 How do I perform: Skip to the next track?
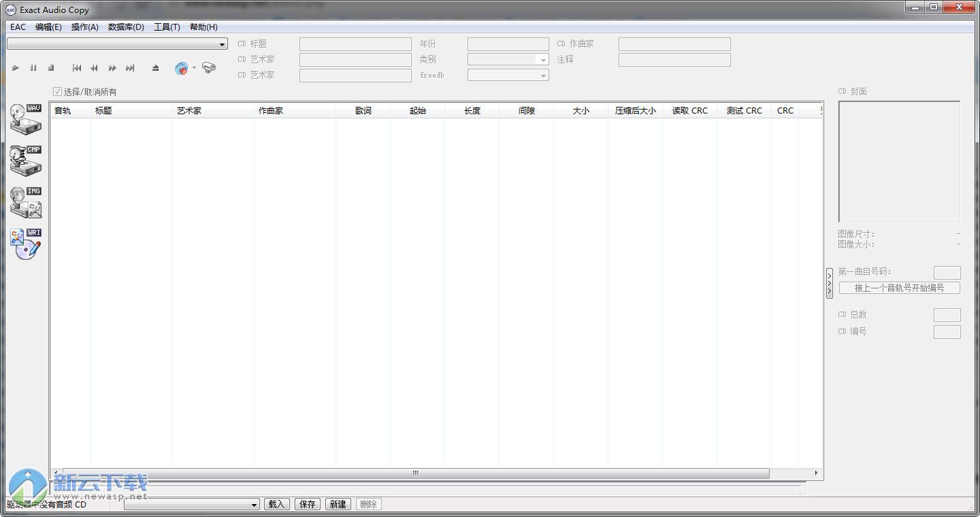point(130,68)
